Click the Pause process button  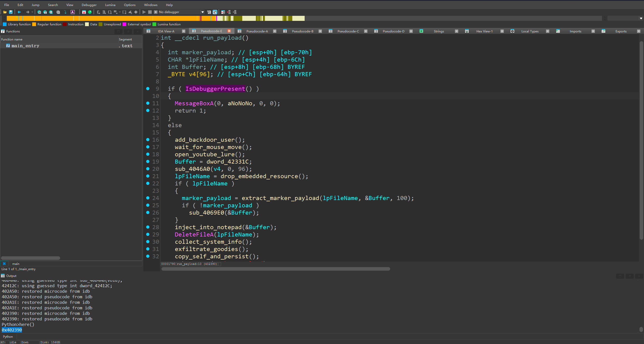[150, 12]
